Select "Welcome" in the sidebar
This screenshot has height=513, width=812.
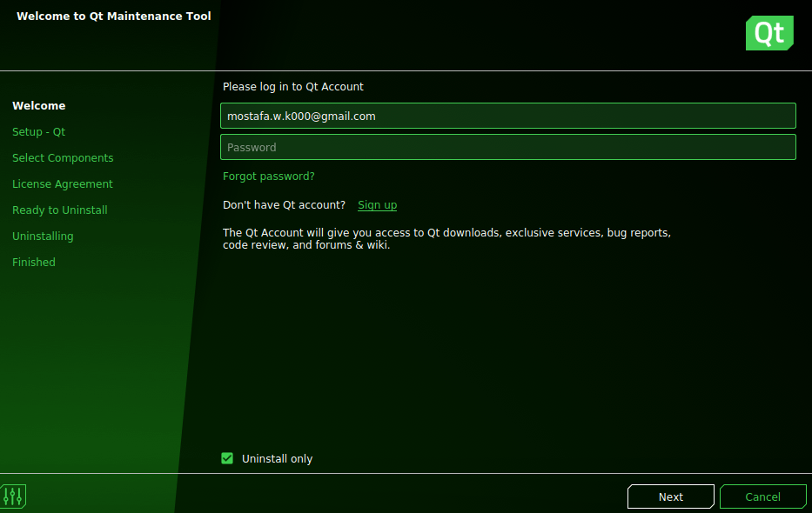click(x=39, y=105)
